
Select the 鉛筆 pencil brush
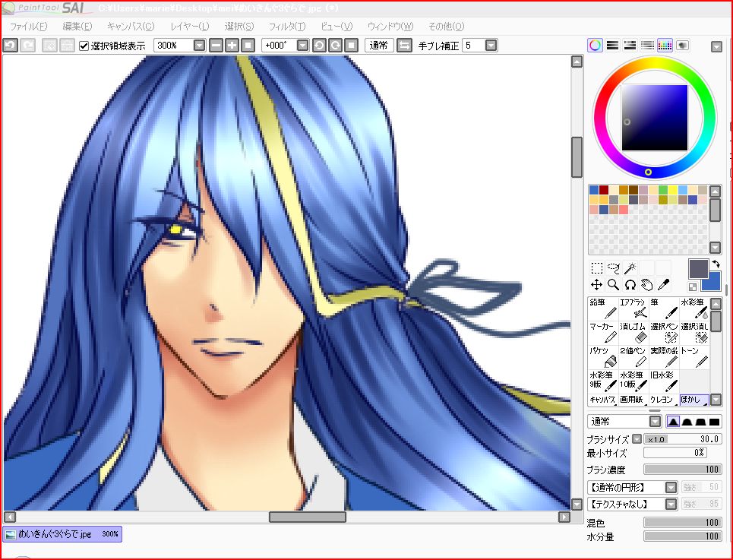point(603,309)
